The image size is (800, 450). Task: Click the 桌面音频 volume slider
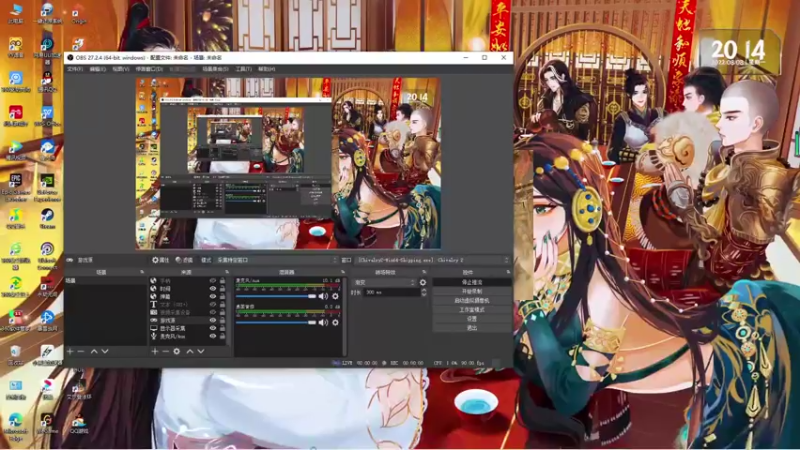276,322
